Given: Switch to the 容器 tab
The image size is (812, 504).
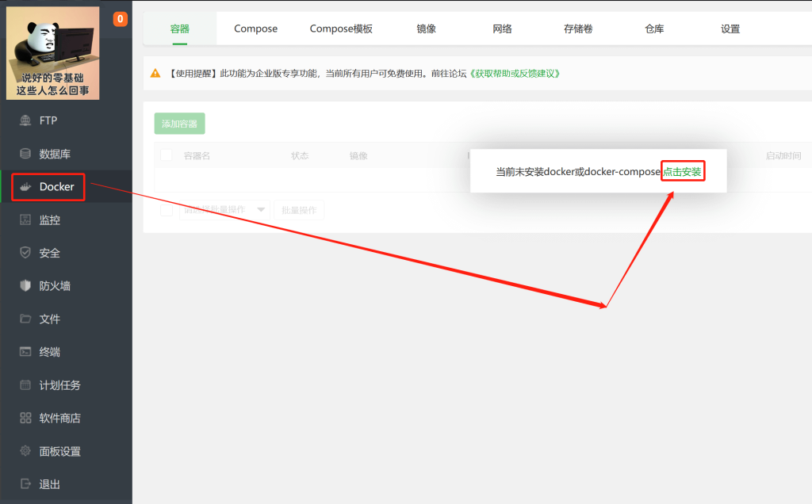Looking at the screenshot, I should click(180, 29).
